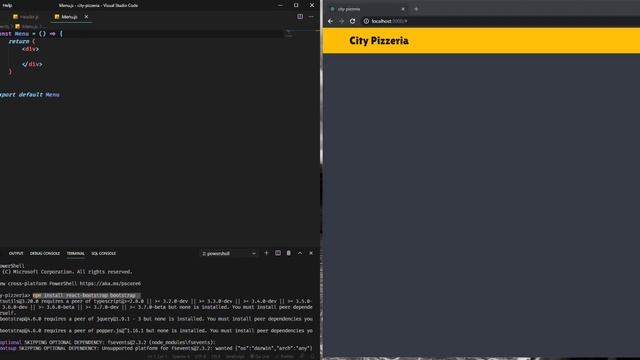Switch to the Header.js editor tab
Screen dimensions: 640x360
pos(25,17)
